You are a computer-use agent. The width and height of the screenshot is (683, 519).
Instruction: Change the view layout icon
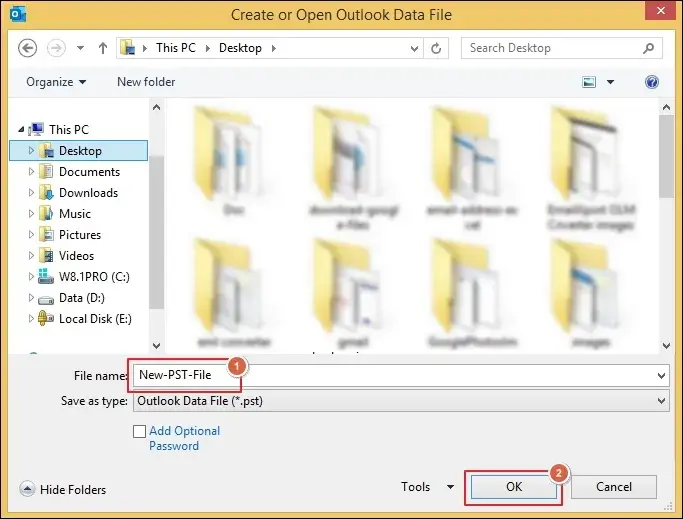[x=589, y=82]
